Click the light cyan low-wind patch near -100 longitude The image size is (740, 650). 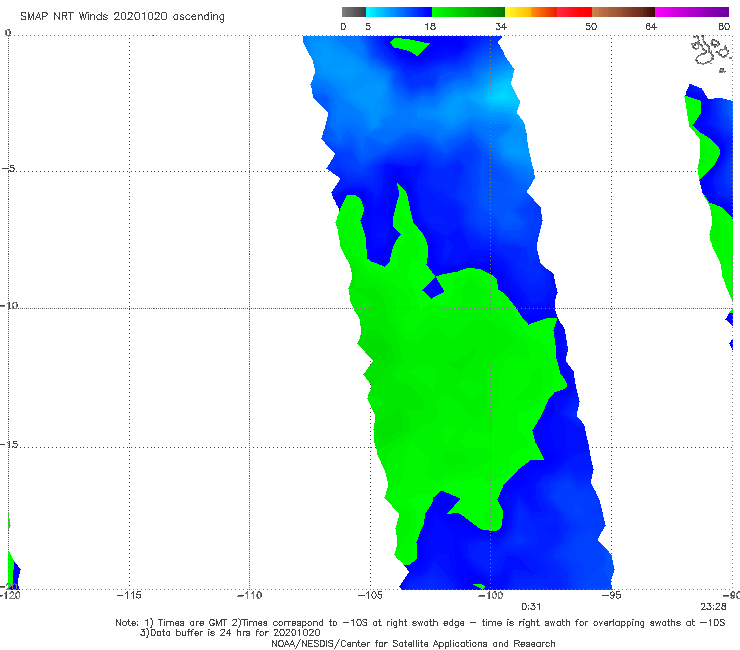coord(502,95)
